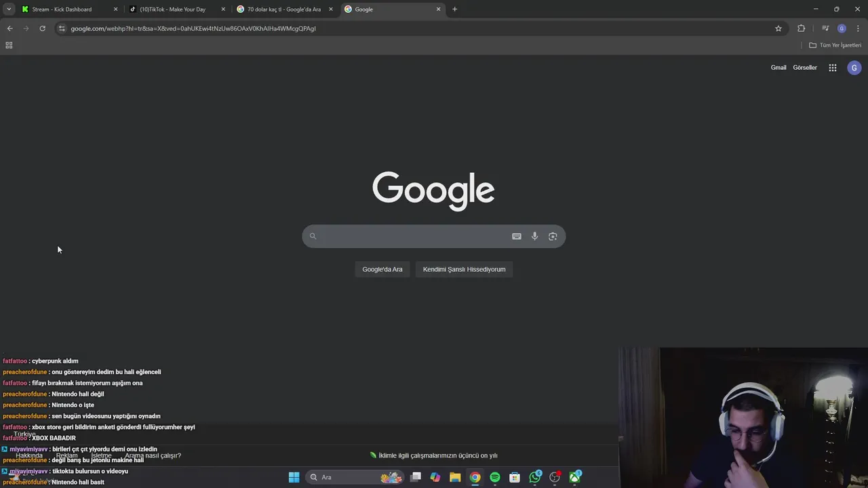Open Xbox app from taskbar
The width and height of the screenshot is (868, 488).
tap(575, 477)
